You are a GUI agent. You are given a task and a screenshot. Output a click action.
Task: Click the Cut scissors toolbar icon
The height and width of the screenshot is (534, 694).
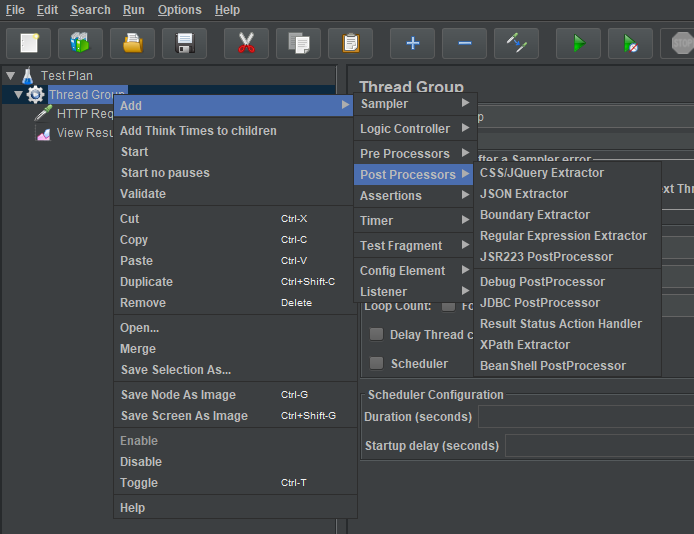(246, 43)
